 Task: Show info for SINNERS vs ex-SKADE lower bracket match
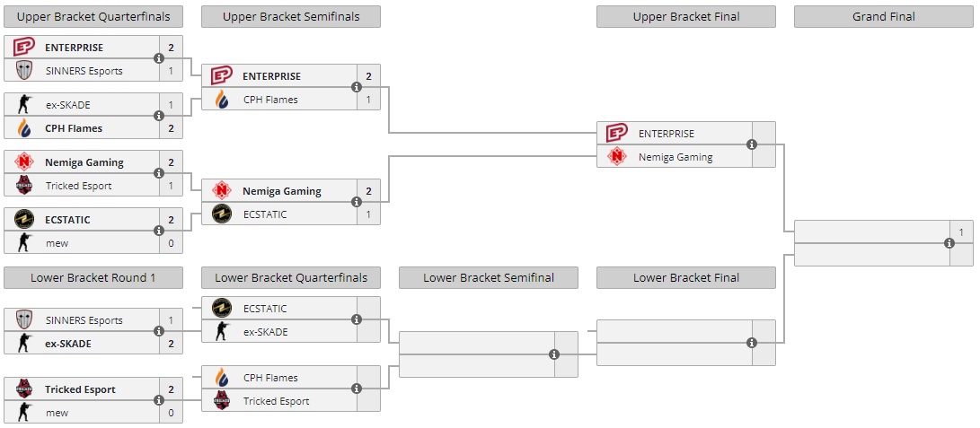pos(159,331)
